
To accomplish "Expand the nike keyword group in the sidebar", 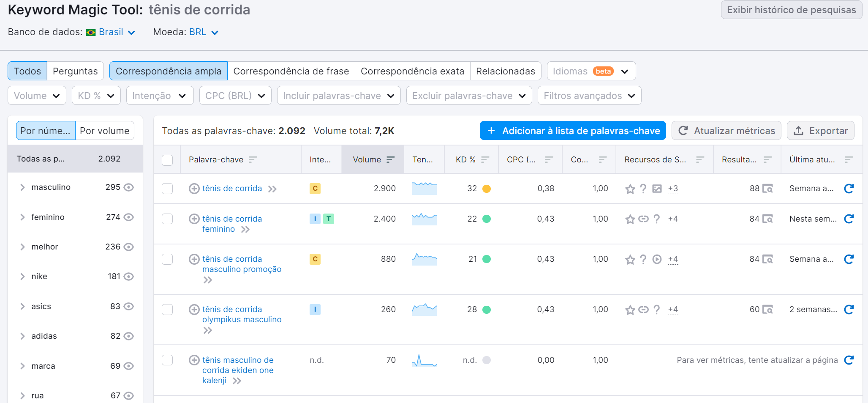I will [x=23, y=276].
